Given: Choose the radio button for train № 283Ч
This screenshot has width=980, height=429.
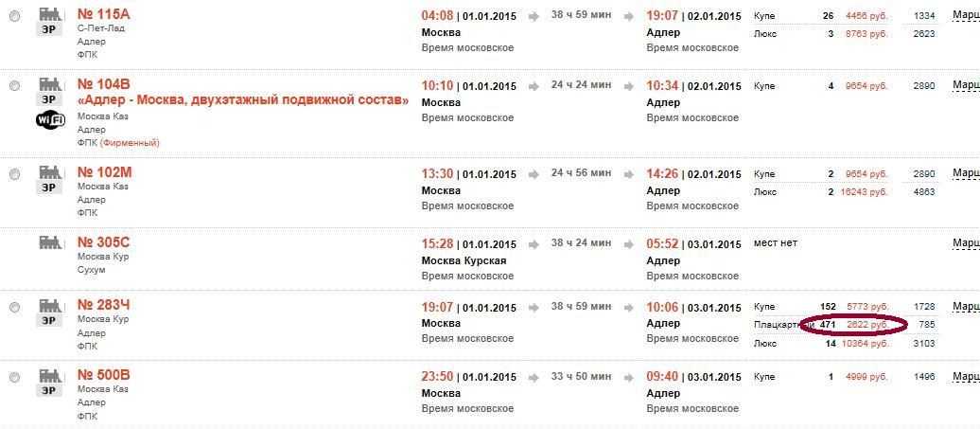Looking at the screenshot, I should pos(14,307).
